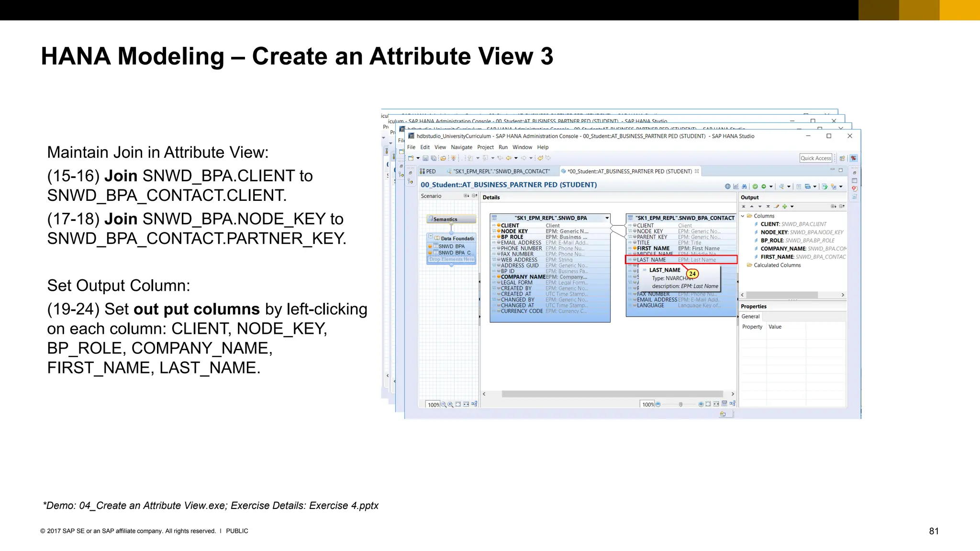Select the Semantics node in Scenario
The width and height of the screenshot is (980, 551).
[x=451, y=219]
